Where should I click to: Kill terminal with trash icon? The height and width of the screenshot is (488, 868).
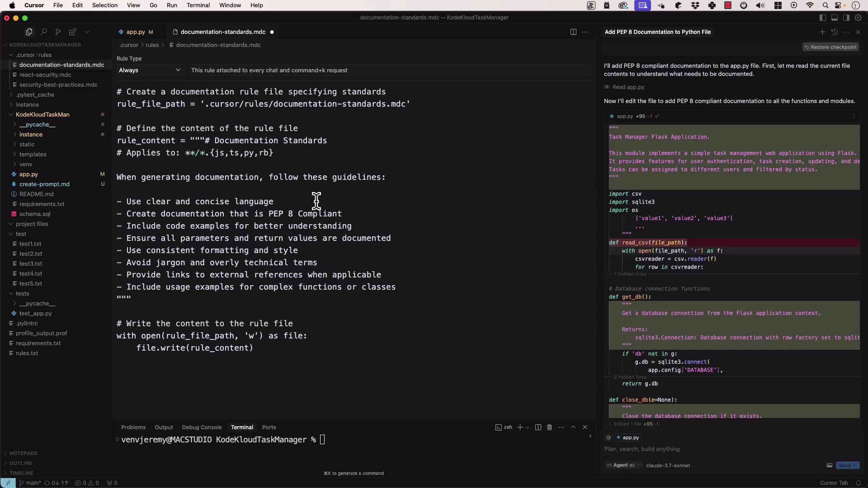550,427
